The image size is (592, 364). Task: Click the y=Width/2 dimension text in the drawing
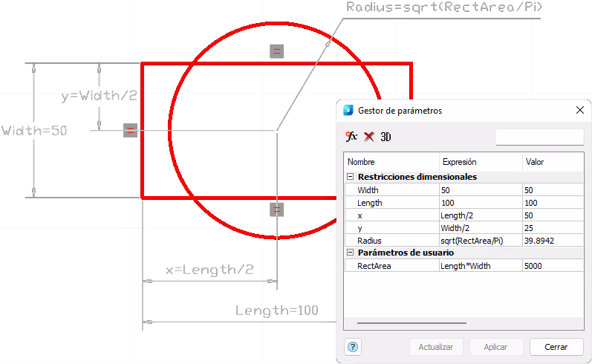pyautogui.click(x=100, y=96)
